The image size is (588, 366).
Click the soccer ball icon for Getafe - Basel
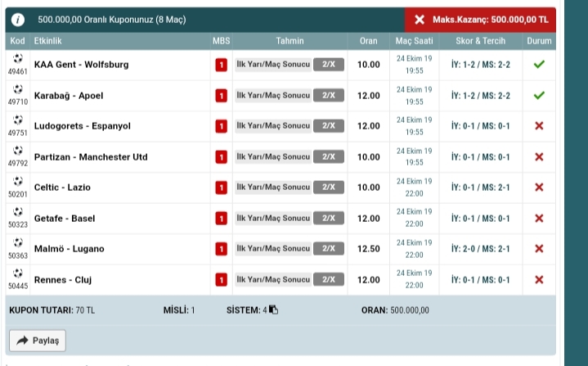[18, 212]
